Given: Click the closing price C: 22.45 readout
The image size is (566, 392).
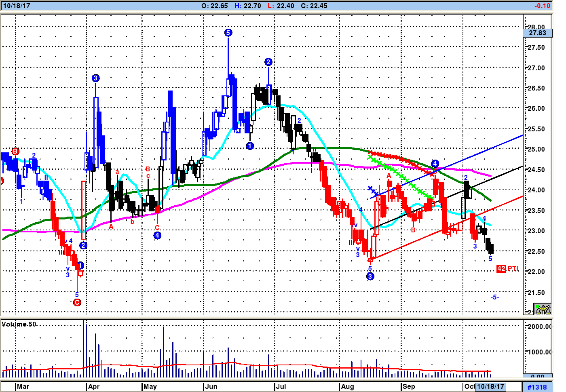Looking at the screenshot, I should pos(314,6).
